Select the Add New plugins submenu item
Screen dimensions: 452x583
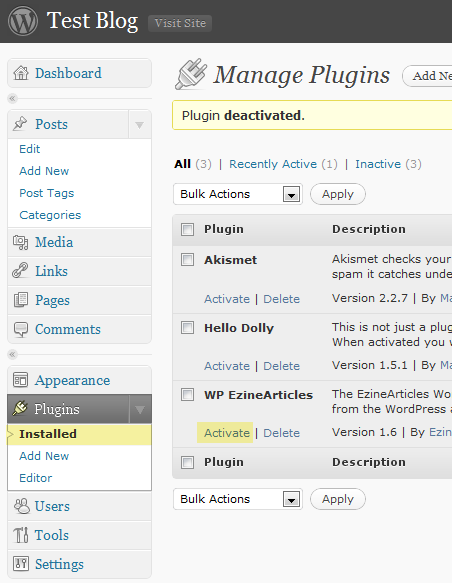pos(44,456)
